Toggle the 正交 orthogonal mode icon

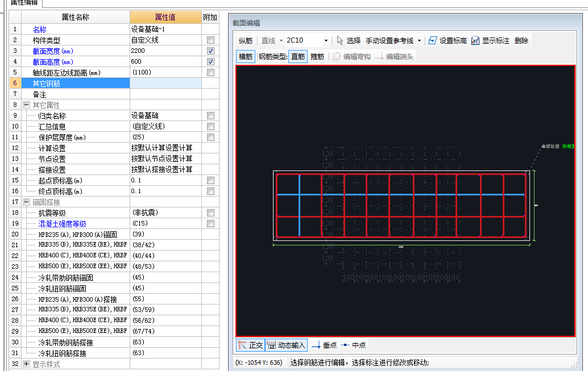(242, 345)
